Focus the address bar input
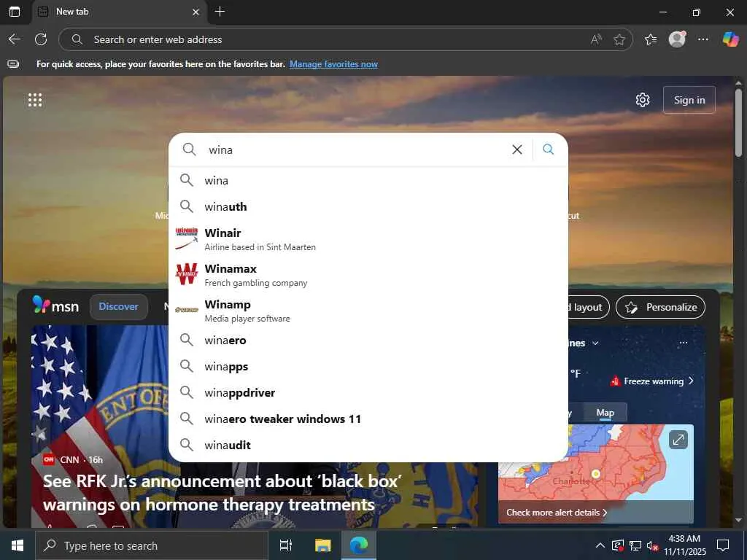The width and height of the screenshot is (747, 560). click(333, 39)
